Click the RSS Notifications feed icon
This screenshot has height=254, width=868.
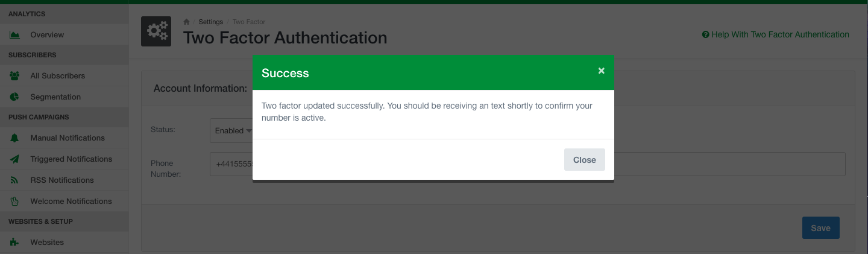(14, 180)
